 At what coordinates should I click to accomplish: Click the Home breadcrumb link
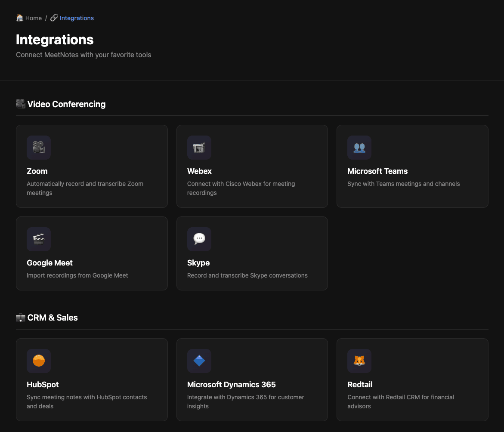click(29, 18)
